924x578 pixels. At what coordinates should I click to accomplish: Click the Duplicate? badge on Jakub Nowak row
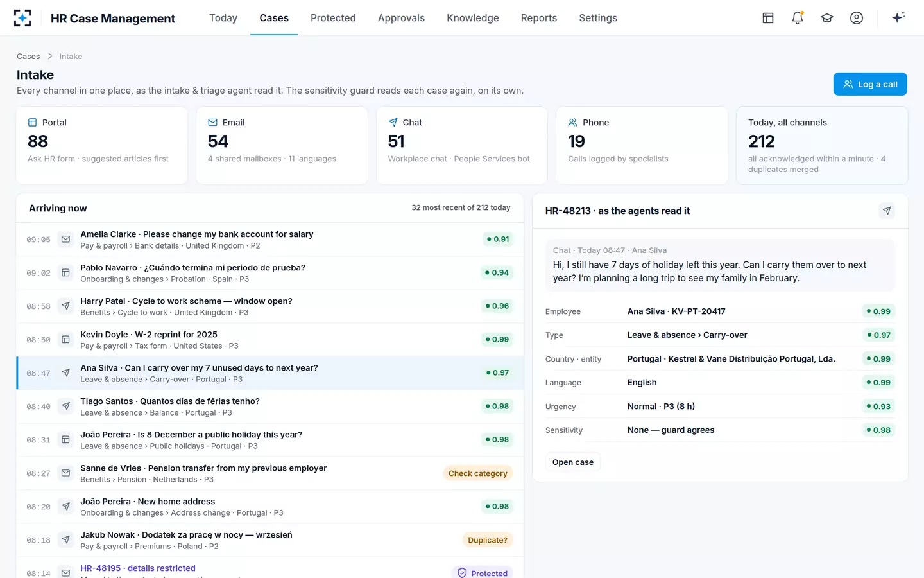tap(488, 540)
